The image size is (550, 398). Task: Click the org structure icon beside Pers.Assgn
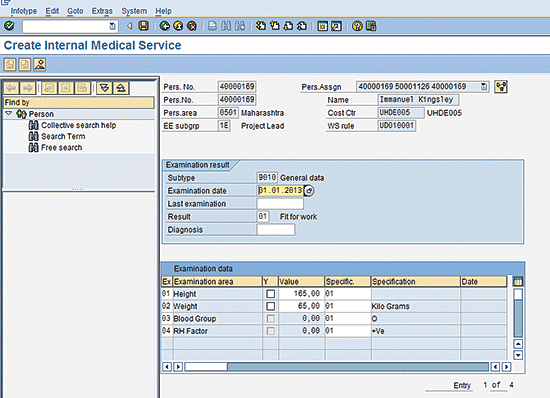pos(501,87)
